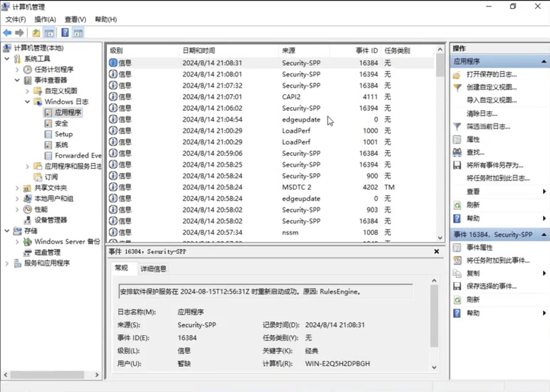Toggle the action pane toolbar icon
Image resolution: width=550 pixels, height=392 pixels.
[78, 33]
